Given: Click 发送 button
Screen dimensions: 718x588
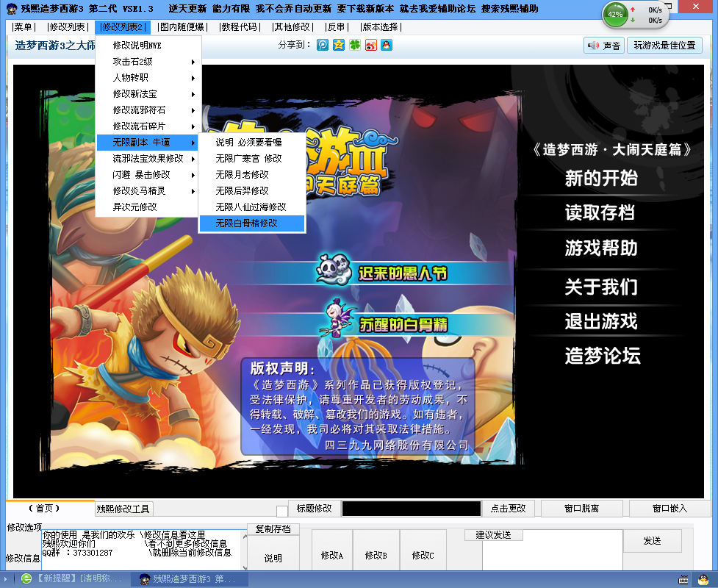Looking at the screenshot, I should point(652,541).
